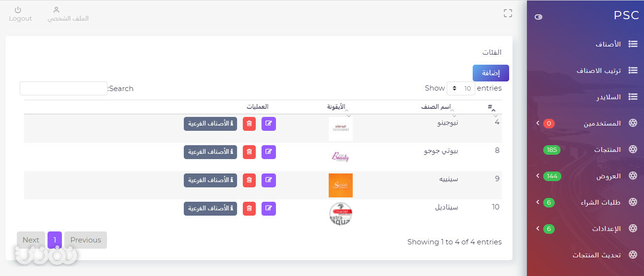The width and height of the screenshot is (644, 276).
Task: Click the Logout power icon
Action: point(18,10)
